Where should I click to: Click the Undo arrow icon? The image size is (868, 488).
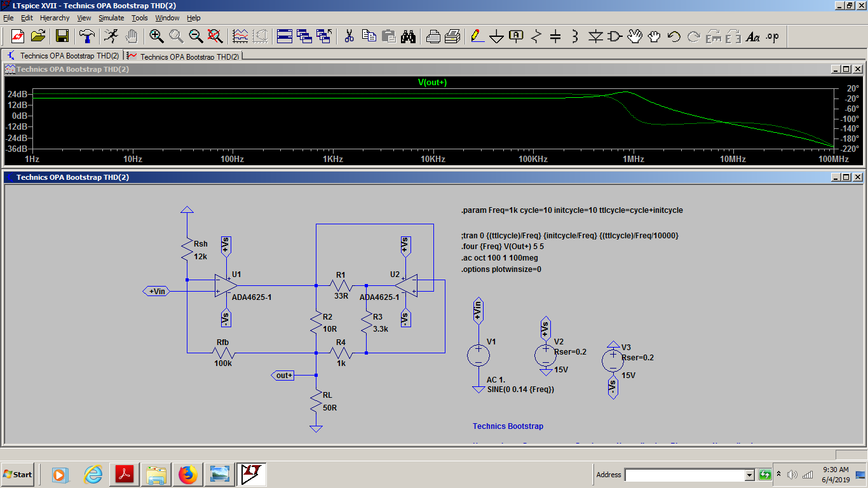click(674, 36)
